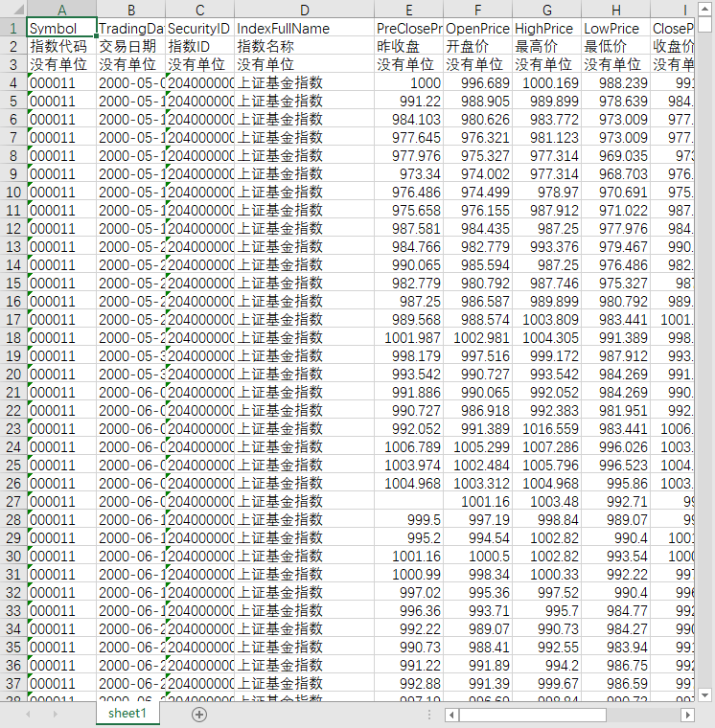
Task: Click value 1002.981 in row 18
Action: (x=477, y=337)
